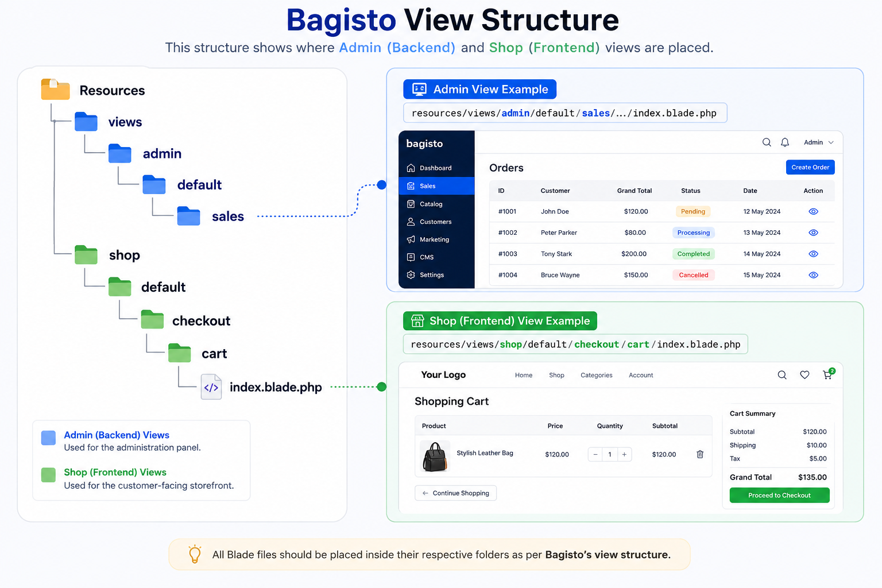View order #1002 with the eye icon
882x588 pixels.
[x=813, y=233]
